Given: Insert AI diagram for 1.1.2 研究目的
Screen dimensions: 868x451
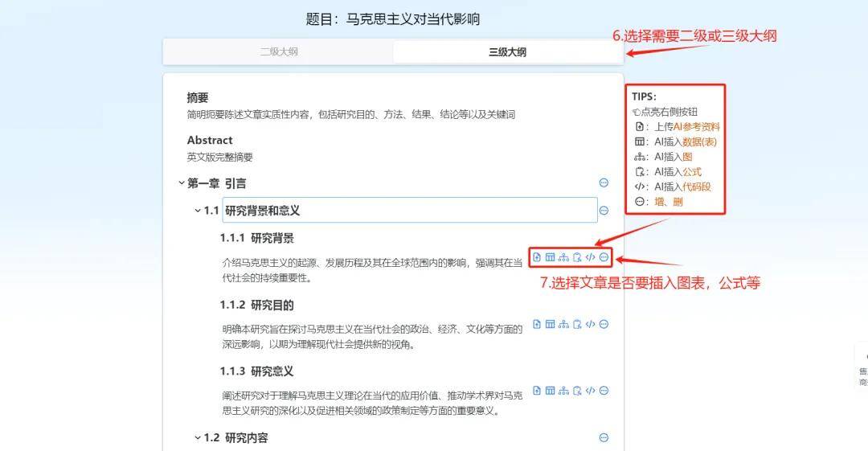Looking at the screenshot, I should point(563,324).
